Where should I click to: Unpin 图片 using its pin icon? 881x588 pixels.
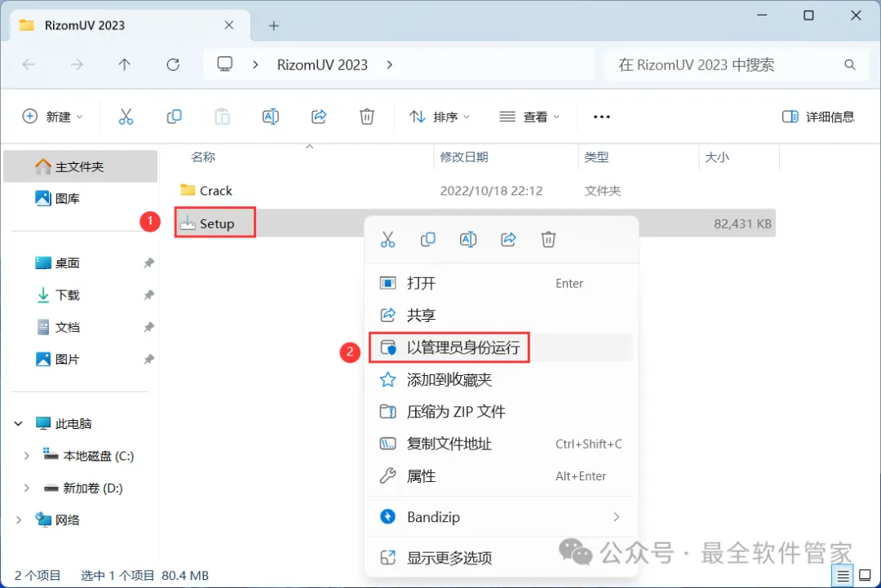click(x=148, y=359)
